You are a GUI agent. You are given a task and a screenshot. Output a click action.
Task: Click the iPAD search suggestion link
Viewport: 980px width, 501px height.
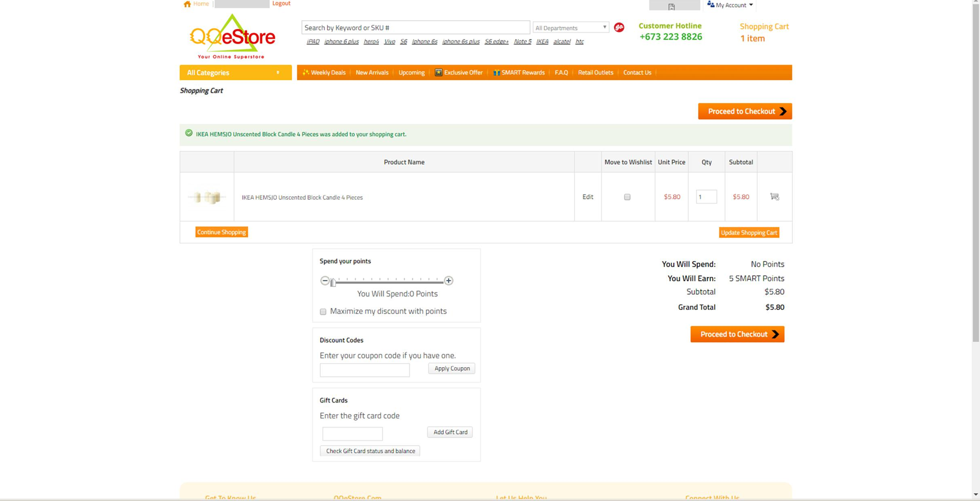coord(313,41)
